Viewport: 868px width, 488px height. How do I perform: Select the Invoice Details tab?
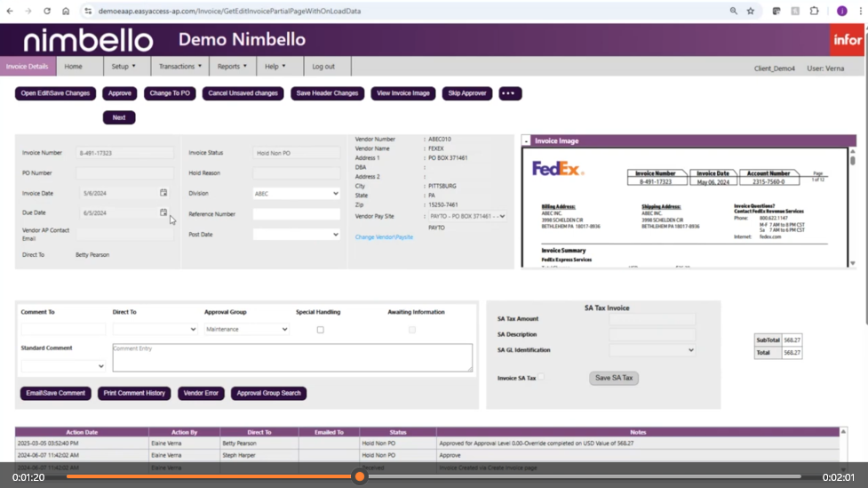coord(28,67)
